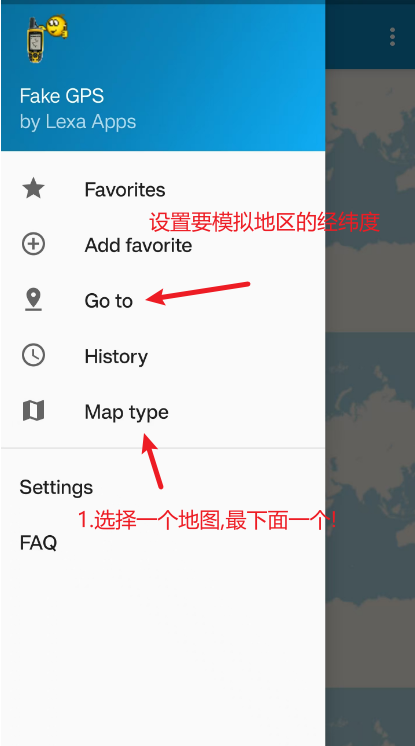The image size is (415, 746).
Task: Open the three-dot overflow menu
Action: [392, 37]
